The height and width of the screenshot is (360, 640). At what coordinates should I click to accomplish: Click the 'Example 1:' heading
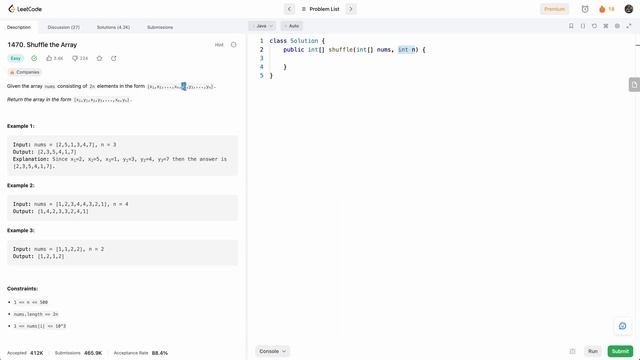pyautogui.click(x=21, y=126)
